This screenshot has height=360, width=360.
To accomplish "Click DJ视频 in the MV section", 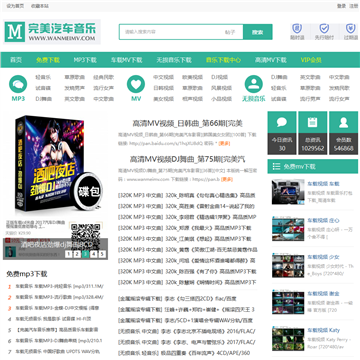I will point(219,77).
